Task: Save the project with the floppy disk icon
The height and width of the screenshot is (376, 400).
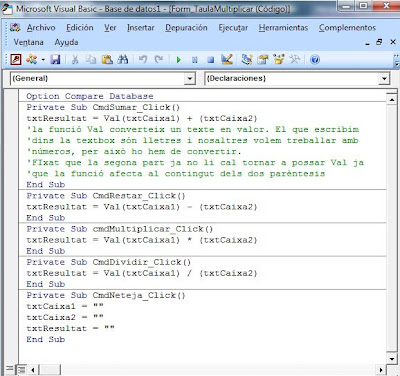Action: [55, 60]
